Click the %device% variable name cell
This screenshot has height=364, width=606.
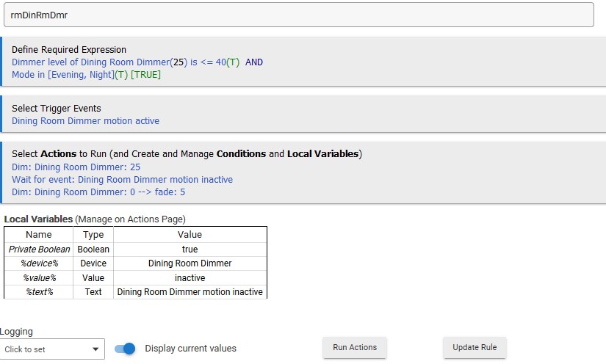39,263
